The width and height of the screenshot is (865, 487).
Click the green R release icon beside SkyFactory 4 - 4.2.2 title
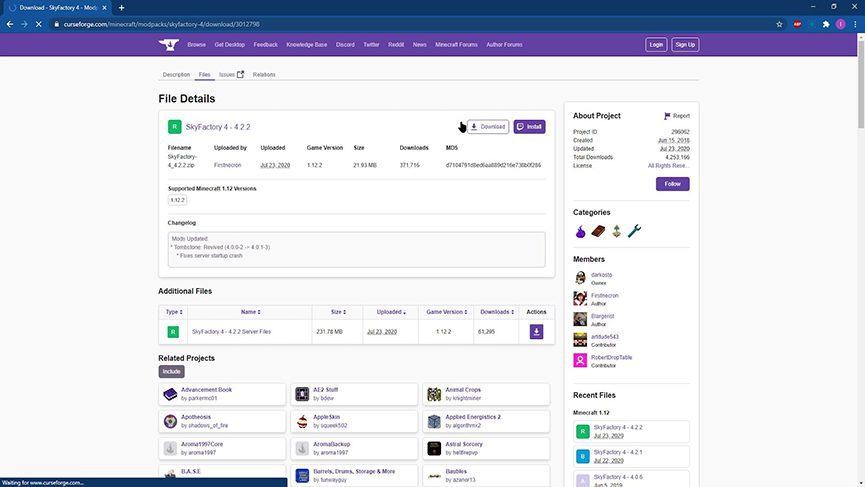click(174, 127)
